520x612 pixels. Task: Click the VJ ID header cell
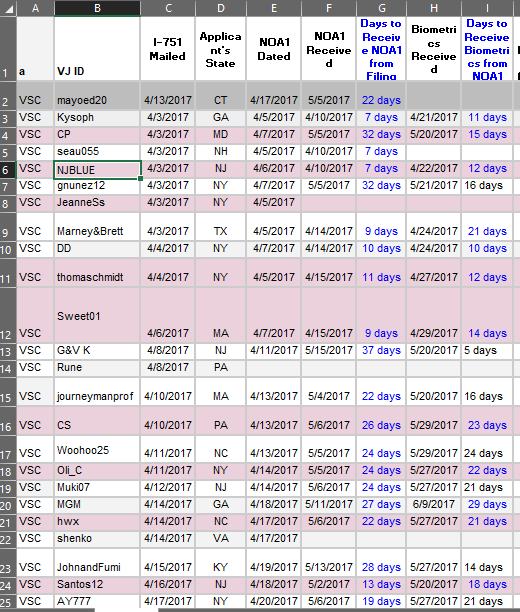(x=97, y=49)
